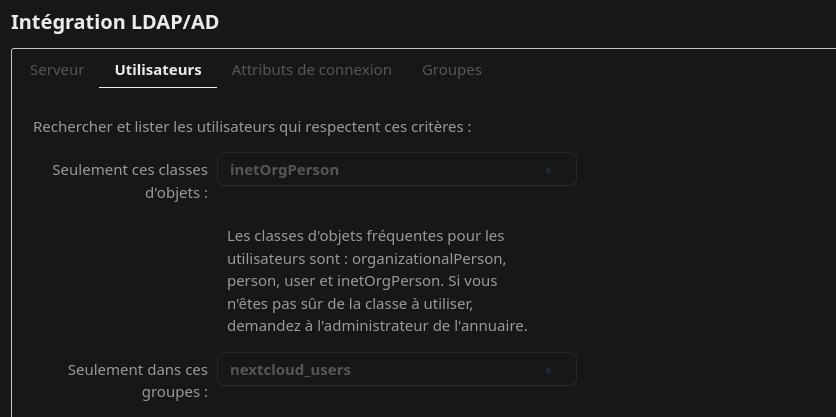The image size is (836, 417).
Task: Expand the object classes dropdown arrow
Action: 548,170
